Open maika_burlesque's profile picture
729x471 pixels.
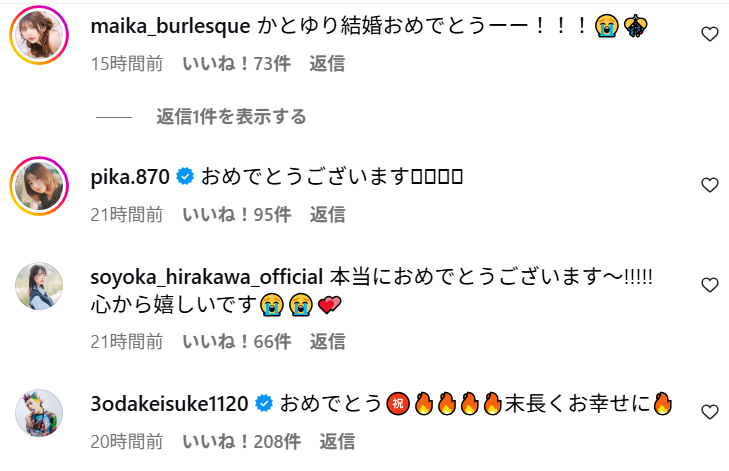(39, 35)
